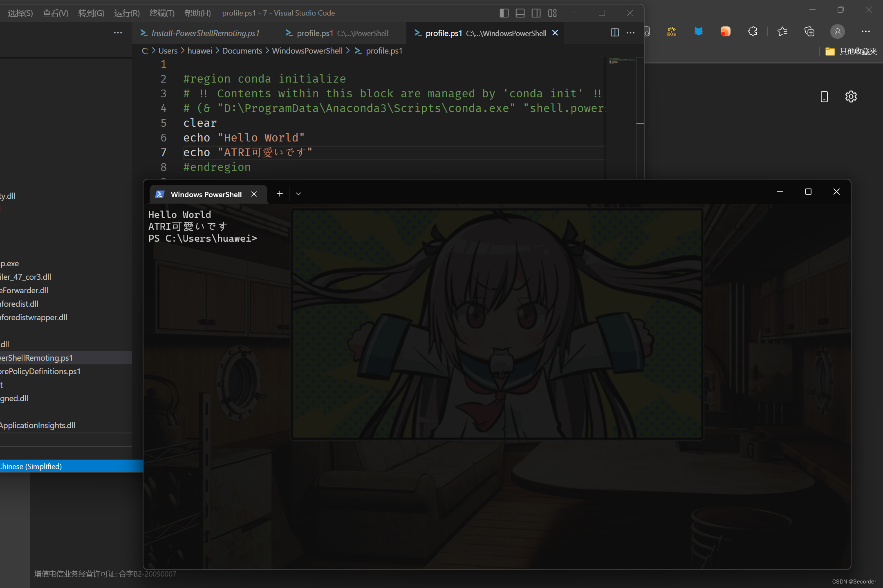Toggle the bottom panel layout icon
This screenshot has width=883, height=588.
point(520,13)
